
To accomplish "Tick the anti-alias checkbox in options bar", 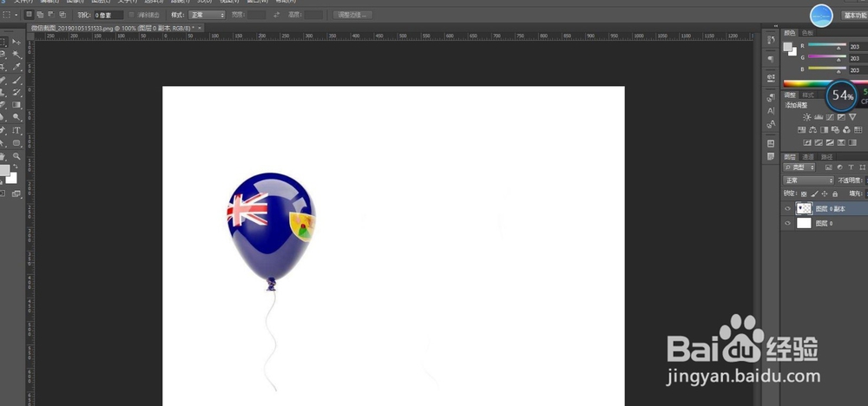I will tap(131, 15).
